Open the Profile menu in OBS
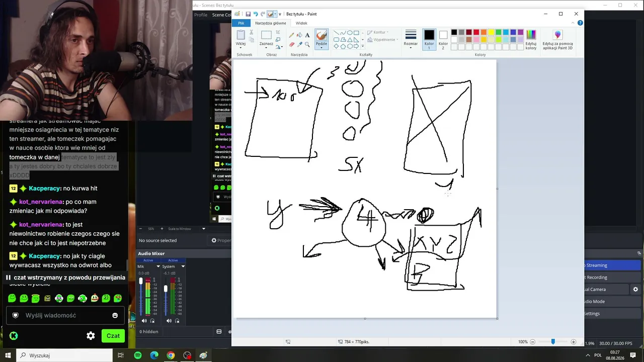This screenshot has width=644, height=362. point(201,15)
